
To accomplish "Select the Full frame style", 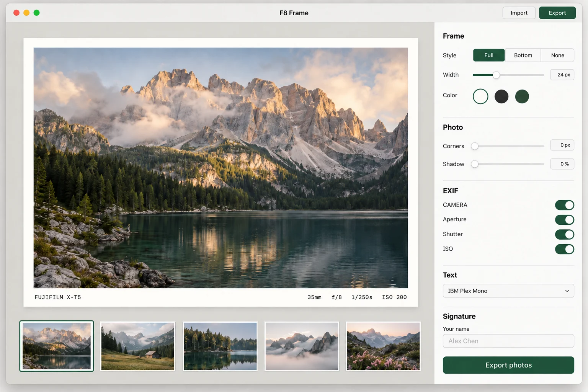I will pyautogui.click(x=489, y=55).
